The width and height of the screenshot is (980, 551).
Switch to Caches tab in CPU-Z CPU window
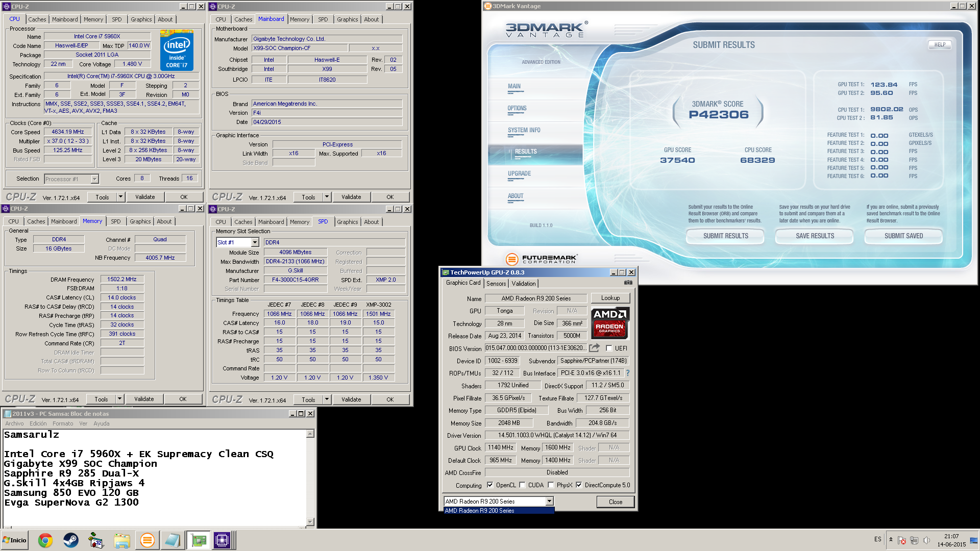[37, 19]
